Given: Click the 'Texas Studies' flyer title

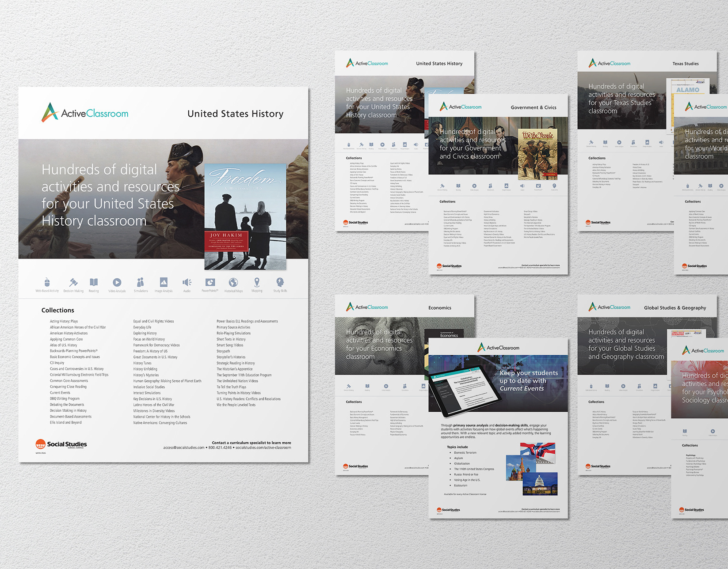Looking at the screenshot, I should coord(686,64).
